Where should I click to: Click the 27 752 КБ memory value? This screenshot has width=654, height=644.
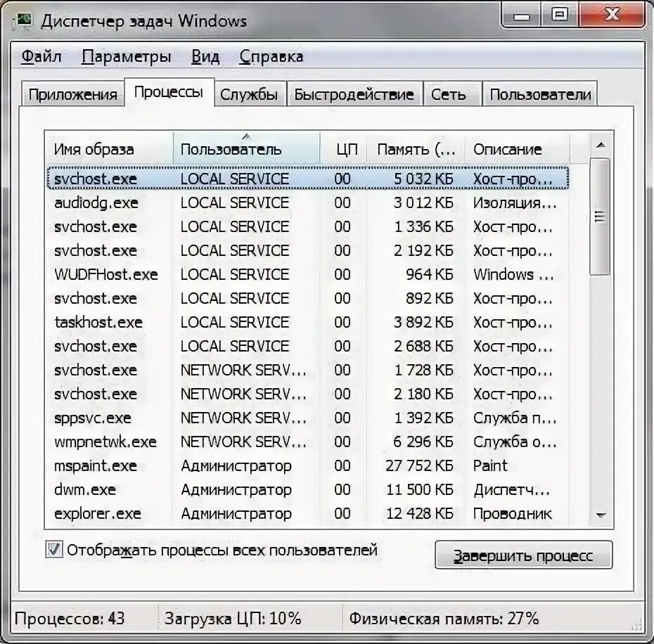pyautogui.click(x=419, y=465)
